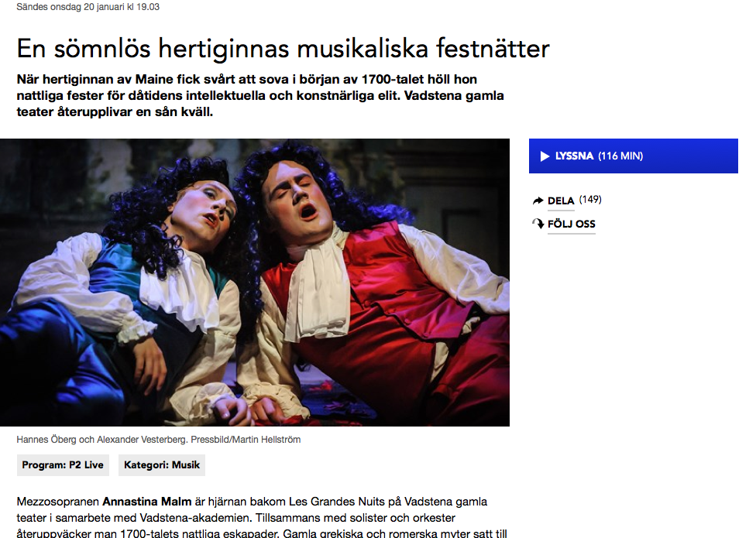Open the FÖLJ OSS follow link
Image resolution: width=756 pixels, height=538 pixels.
(572, 224)
